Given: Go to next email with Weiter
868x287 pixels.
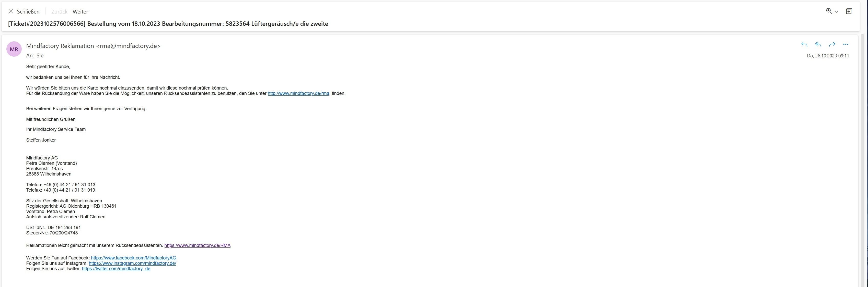Looking at the screenshot, I should [x=80, y=11].
